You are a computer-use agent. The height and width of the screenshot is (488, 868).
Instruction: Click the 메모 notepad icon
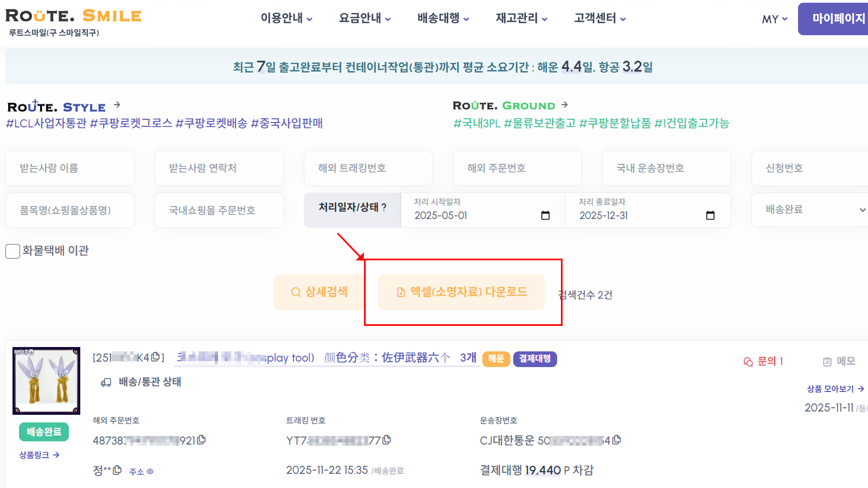pyautogui.click(x=827, y=361)
